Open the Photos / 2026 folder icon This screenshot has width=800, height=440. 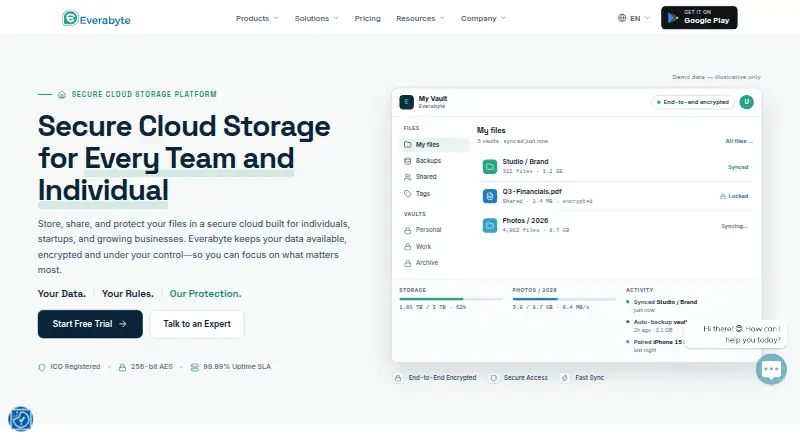click(x=490, y=225)
